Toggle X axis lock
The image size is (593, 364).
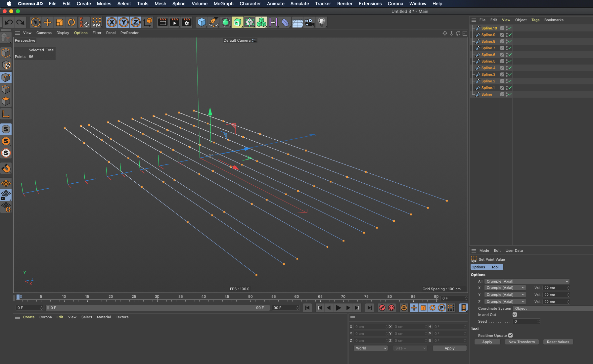pyautogui.click(x=112, y=22)
